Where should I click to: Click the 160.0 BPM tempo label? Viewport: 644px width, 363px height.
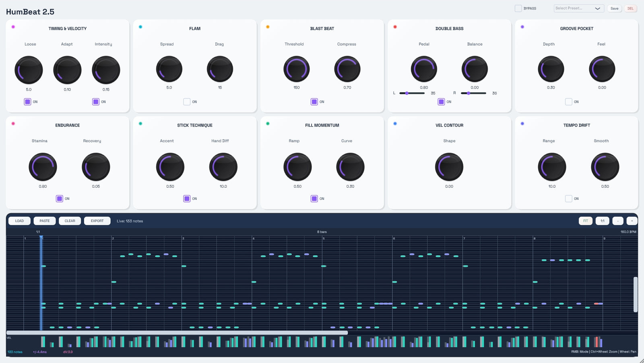tap(628, 232)
